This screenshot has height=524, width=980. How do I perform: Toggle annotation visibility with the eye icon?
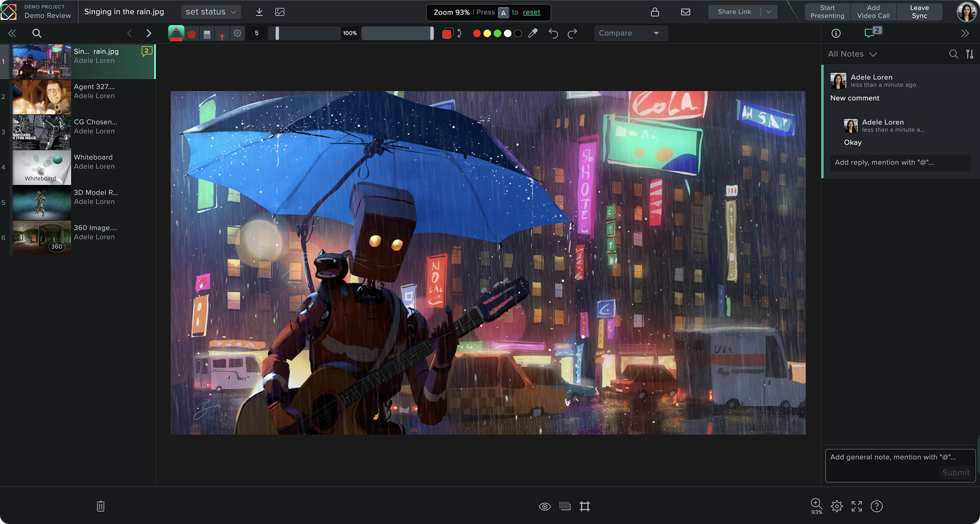tap(544, 506)
